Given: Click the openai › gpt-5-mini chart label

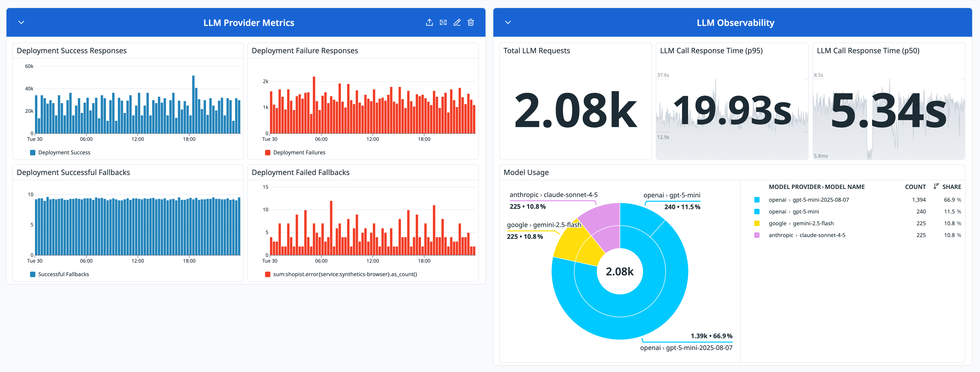Looking at the screenshot, I should click(672, 195).
